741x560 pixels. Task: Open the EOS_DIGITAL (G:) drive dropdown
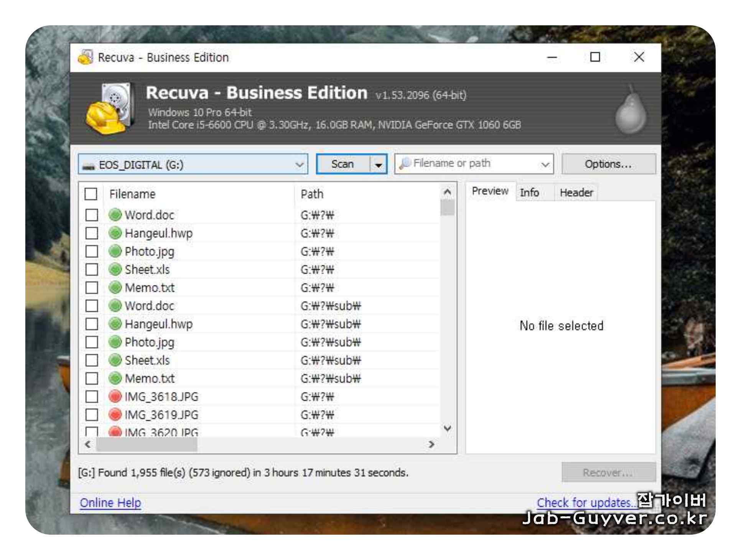(299, 165)
